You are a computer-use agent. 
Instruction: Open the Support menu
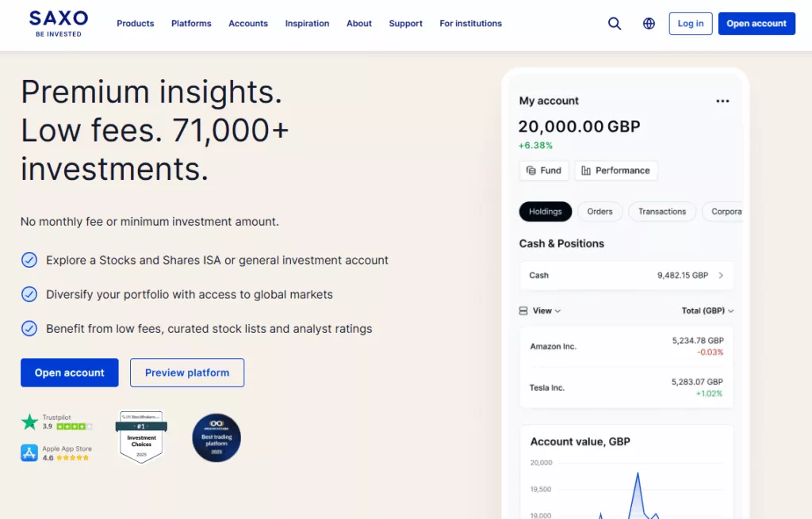[x=405, y=23]
